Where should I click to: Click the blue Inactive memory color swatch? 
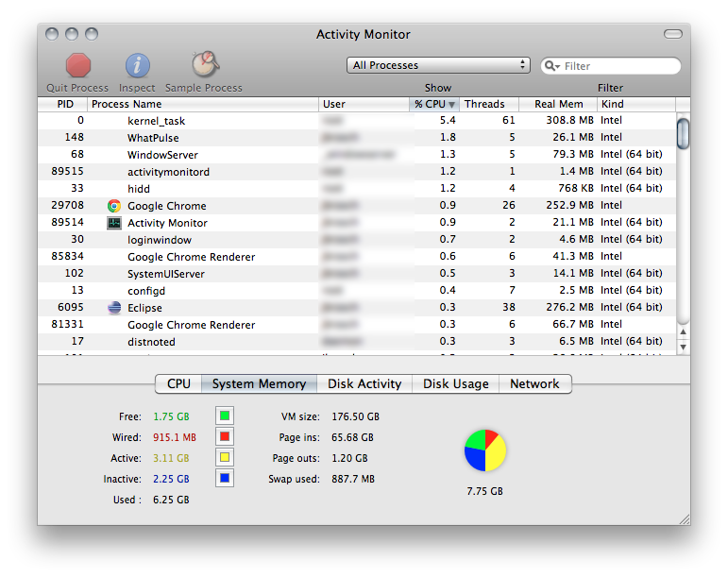click(225, 478)
